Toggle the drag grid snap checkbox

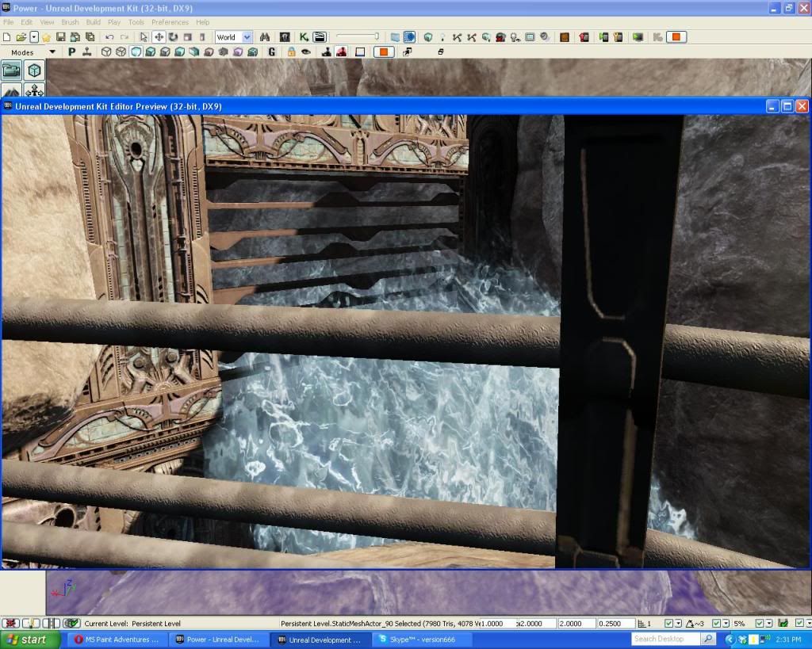(668, 624)
